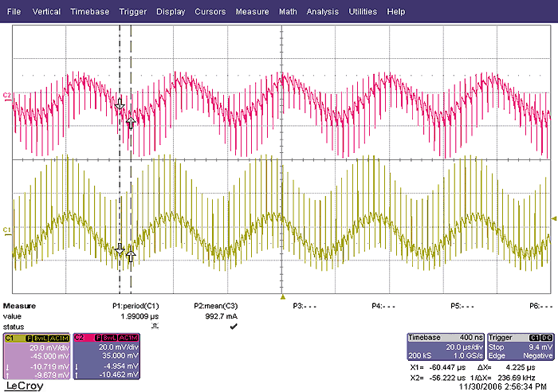Click the up-arrow cursor marker on the pink C2 trace
The image size is (558, 392).
pos(130,122)
